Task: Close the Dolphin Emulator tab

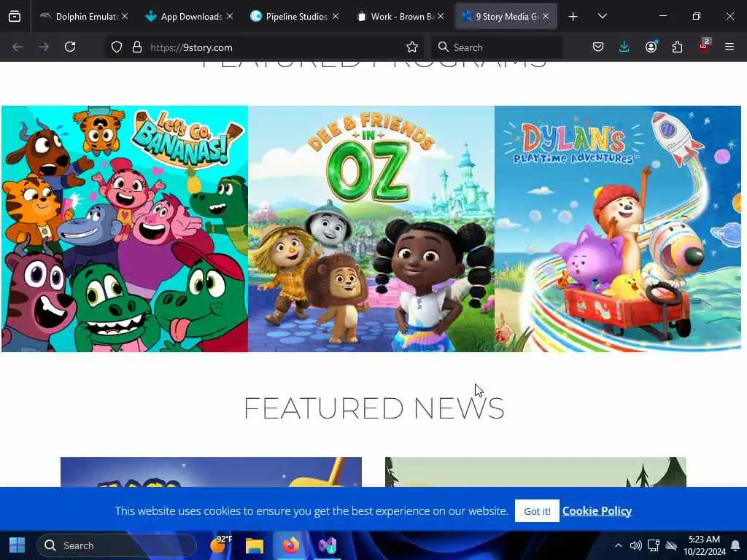Action: click(x=125, y=17)
